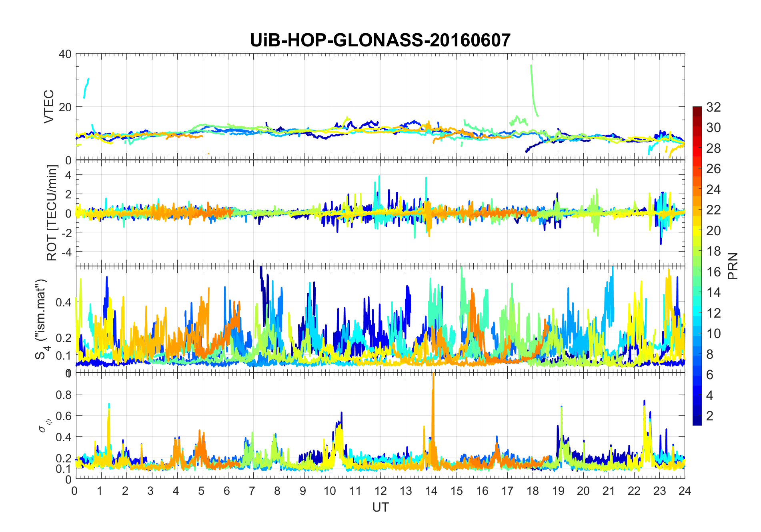Click sigma-phi axis tick label "0.8"

point(63,394)
